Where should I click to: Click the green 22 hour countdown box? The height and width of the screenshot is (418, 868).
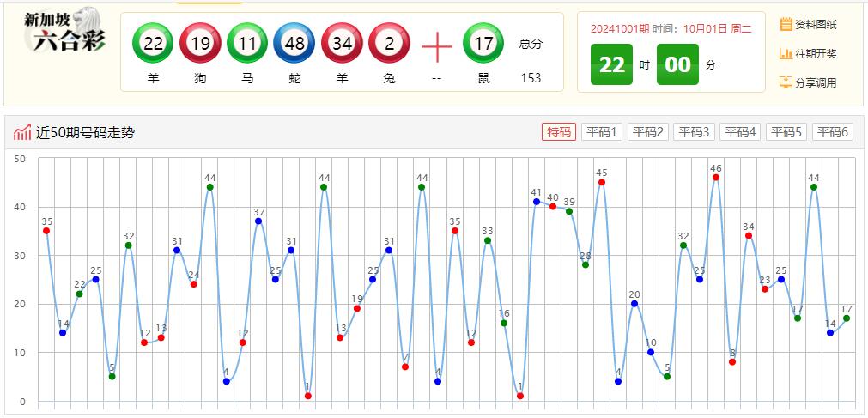(611, 65)
